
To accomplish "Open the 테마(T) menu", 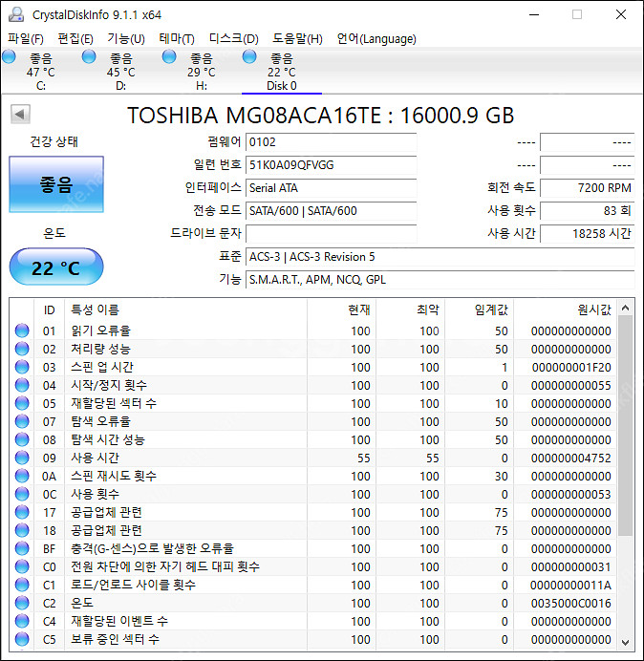I will 177,39.
